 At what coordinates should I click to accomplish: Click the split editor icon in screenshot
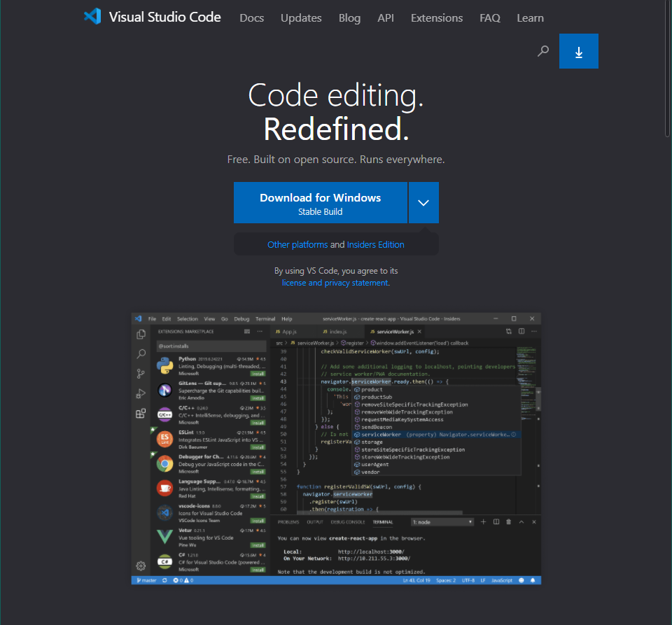point(521,331)
